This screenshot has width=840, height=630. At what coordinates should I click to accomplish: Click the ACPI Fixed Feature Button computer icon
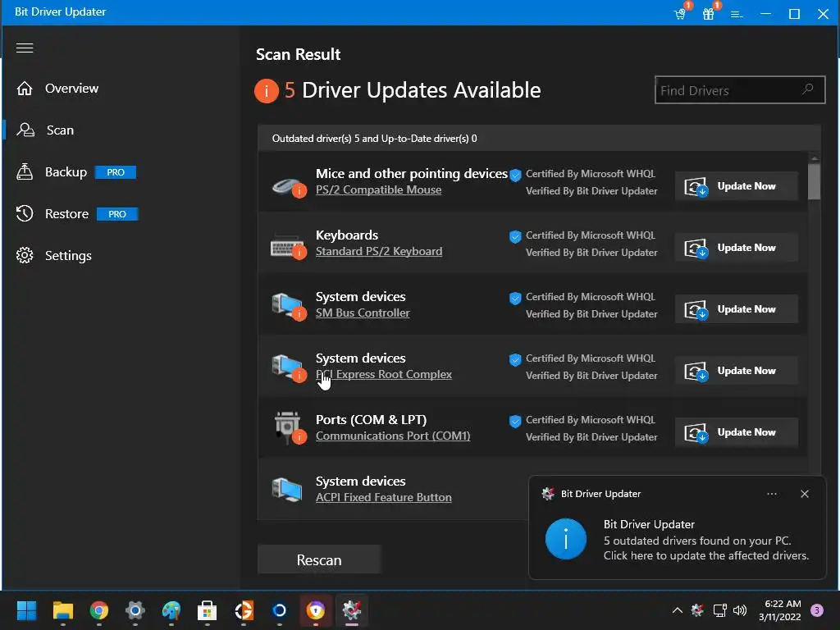click(287, 489)
